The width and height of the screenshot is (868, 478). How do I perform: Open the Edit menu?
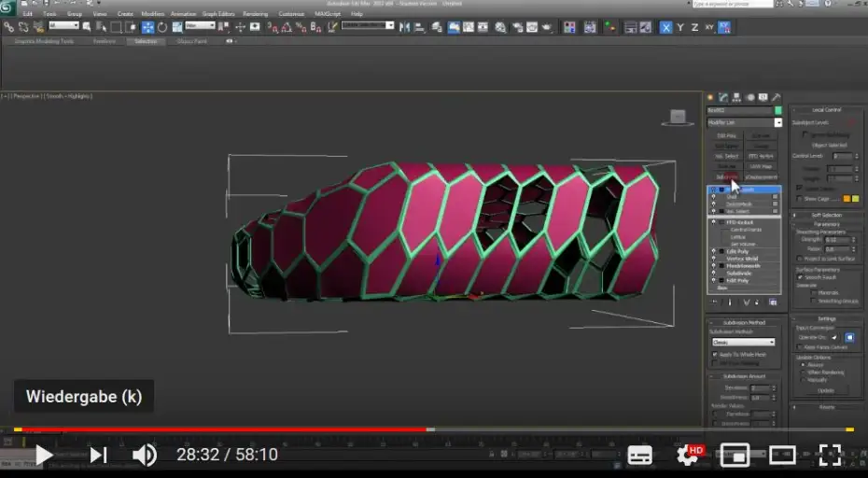tap(27, 14)
